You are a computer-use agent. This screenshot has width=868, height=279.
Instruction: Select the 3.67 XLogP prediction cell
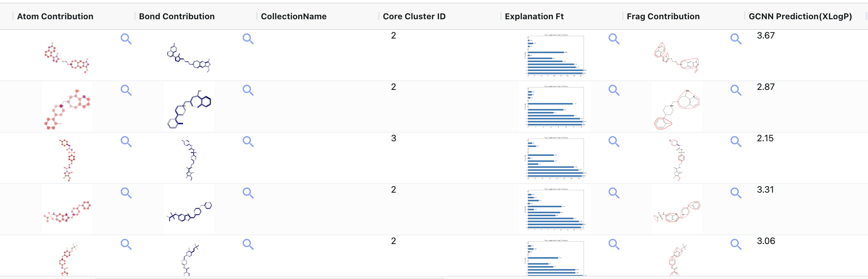(766, 36)
